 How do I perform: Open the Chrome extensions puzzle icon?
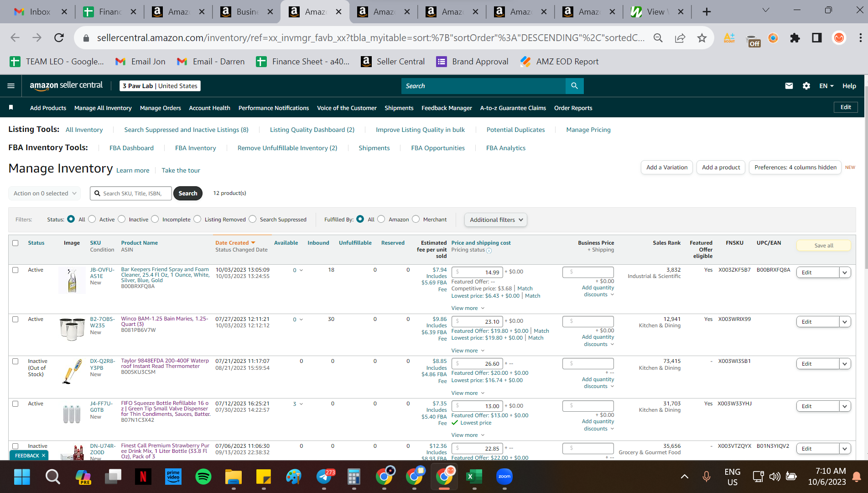(x=795, y=38)
